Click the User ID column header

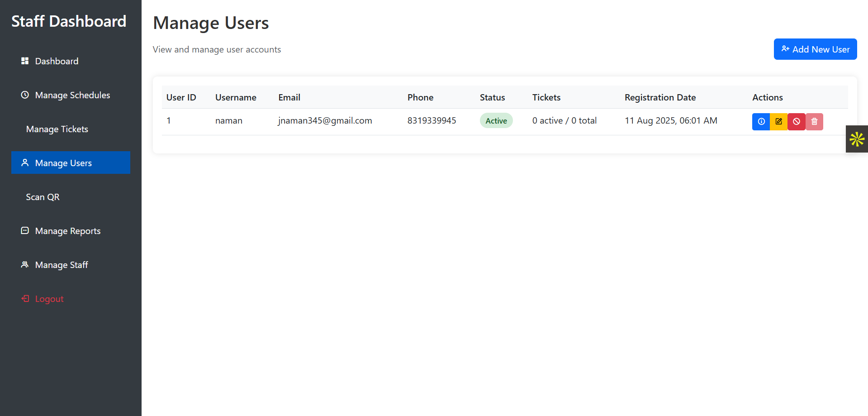click(x=181, y=97)
